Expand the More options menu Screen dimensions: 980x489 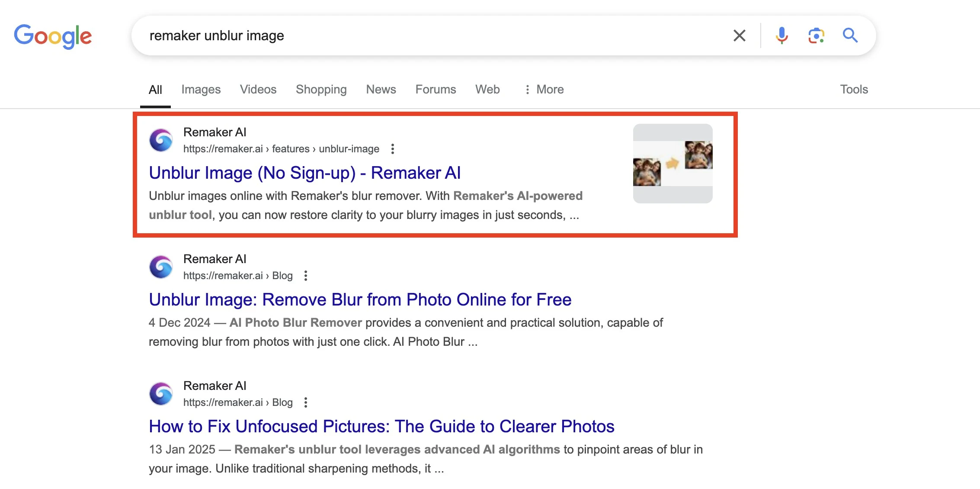click(x=544, y=90)
